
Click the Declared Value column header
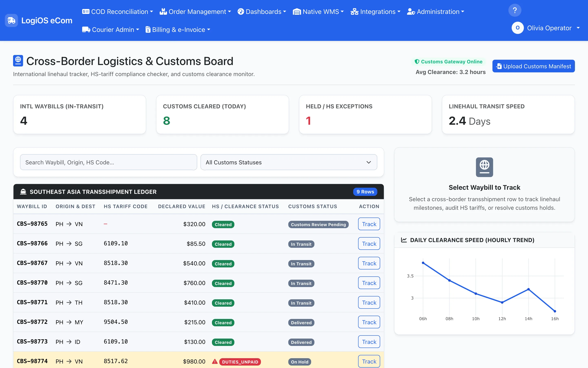click(x=182, y=206)
